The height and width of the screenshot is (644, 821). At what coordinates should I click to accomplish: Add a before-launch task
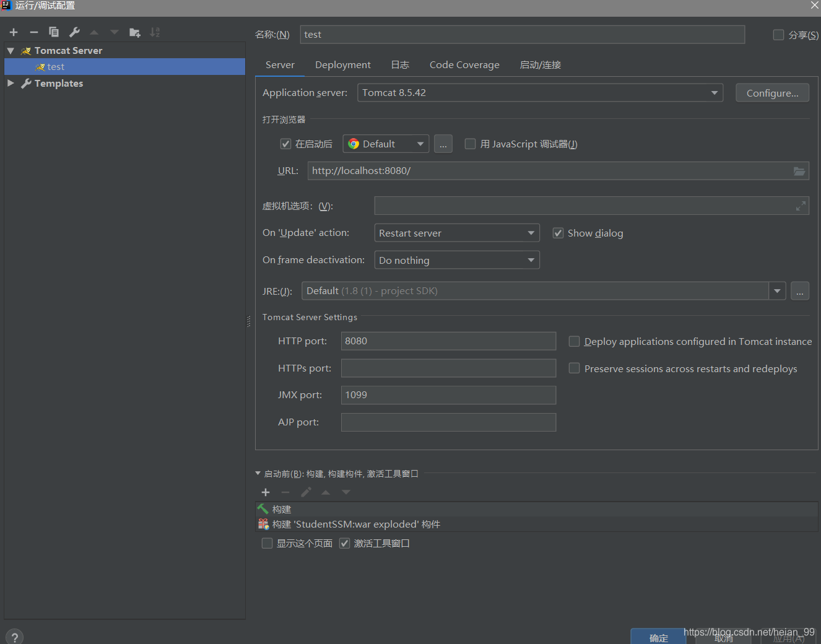coord(266,492)
